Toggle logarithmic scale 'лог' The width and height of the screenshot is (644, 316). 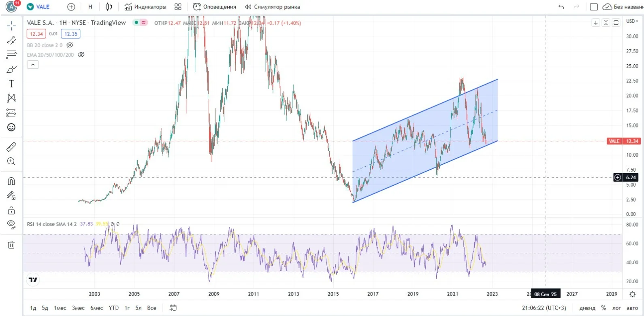616,308
